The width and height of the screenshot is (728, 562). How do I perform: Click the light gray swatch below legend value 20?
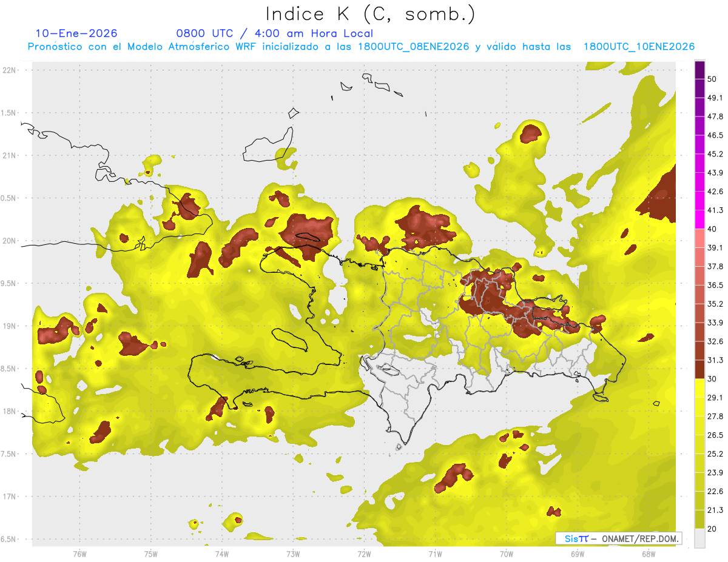click(x=700, y=538)
